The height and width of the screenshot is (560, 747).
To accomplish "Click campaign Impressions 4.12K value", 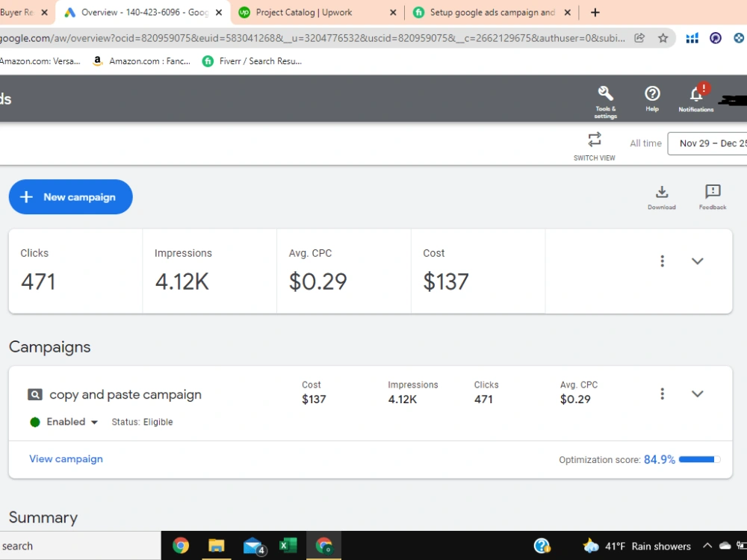I will [x=403, y=399].
